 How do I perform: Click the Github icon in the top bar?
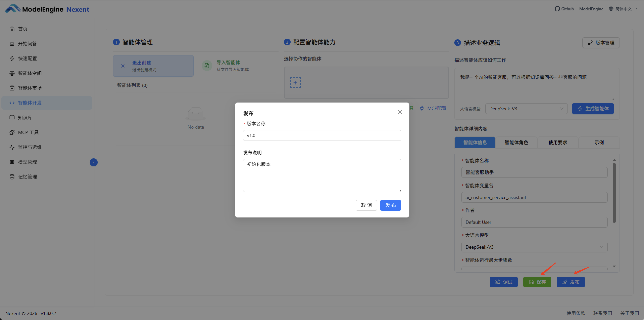[x=557, y=9]
